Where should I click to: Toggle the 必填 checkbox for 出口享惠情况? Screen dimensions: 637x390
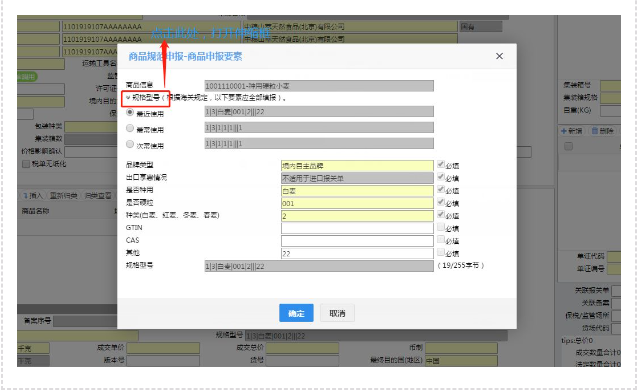441,177
